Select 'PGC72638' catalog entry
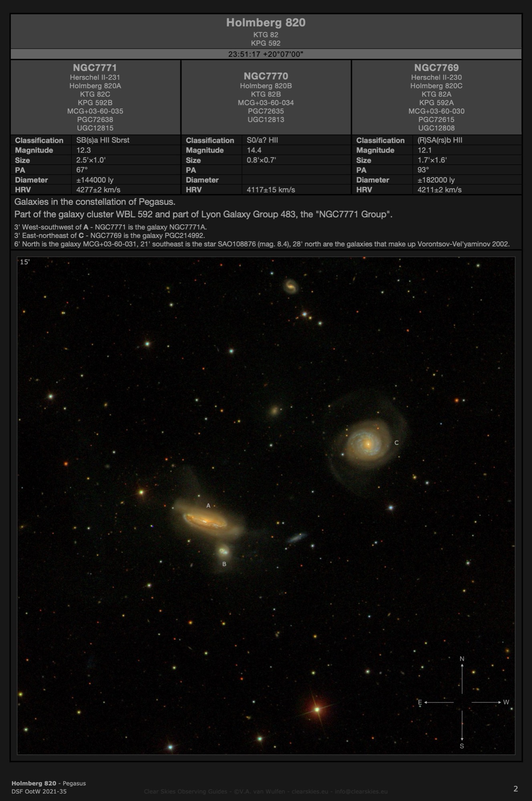Screen dimensions: 532x801 point(95,119)
